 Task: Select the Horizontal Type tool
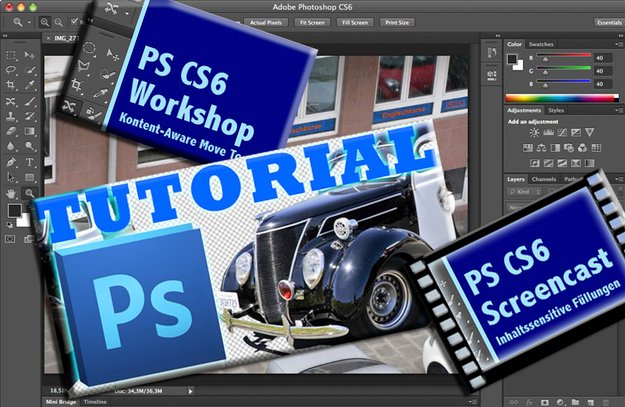click(x=29, y=162)
